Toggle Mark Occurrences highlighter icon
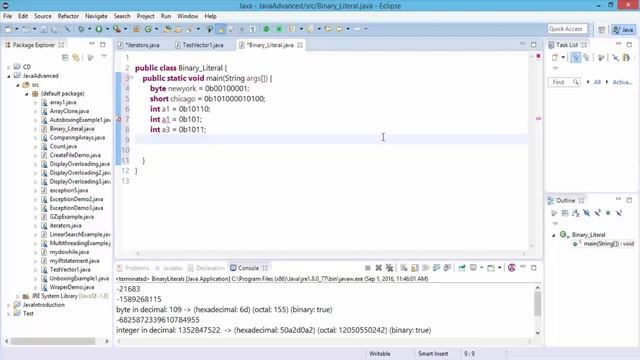Image resolution: width=640 pixels, height=360 pixels. coord(221,29)
